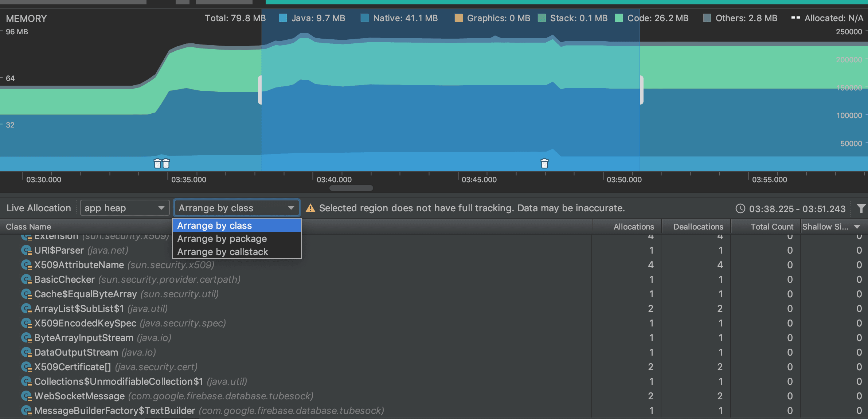Click the Shallow Size sort arrow
This screenshot has width=868, height=419.
click(857, 227)
